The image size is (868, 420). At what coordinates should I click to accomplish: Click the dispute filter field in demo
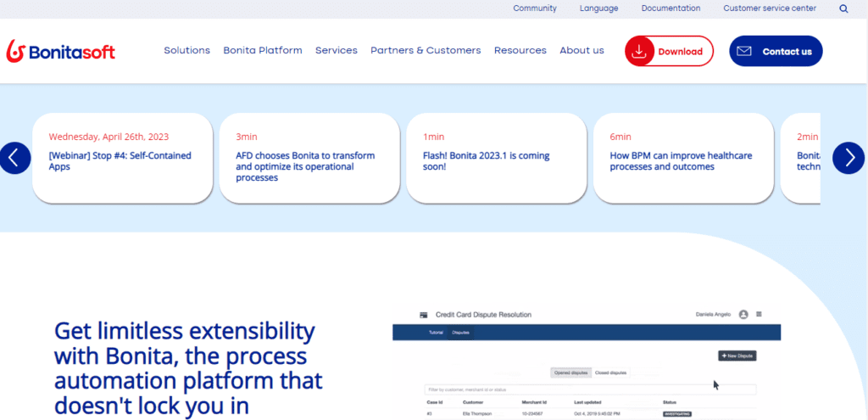click(x=590, y=389)
